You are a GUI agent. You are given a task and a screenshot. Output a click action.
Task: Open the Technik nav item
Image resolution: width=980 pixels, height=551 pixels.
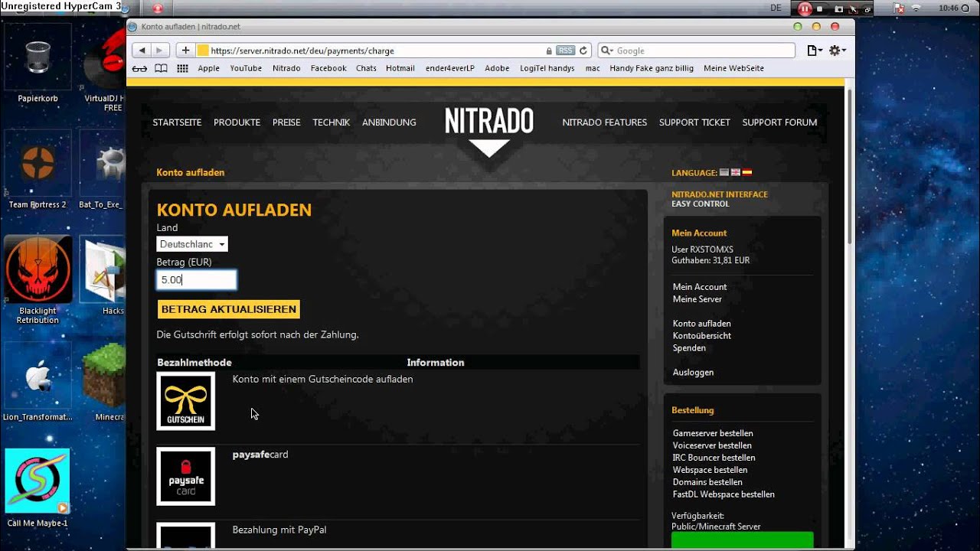331,122
